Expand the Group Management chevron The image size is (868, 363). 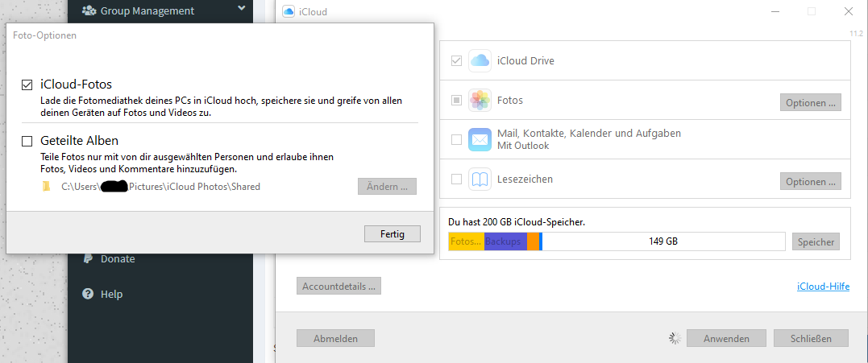241,8
